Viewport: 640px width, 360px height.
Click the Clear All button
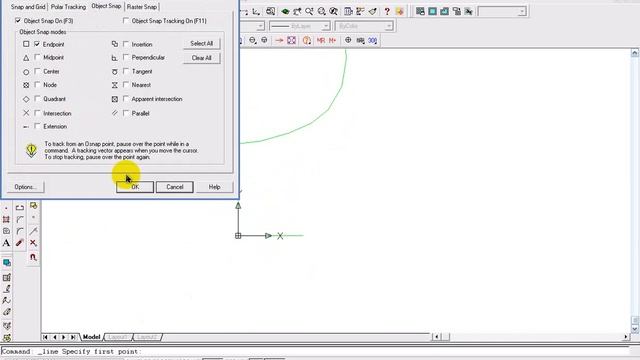pyautogui.click(x=202, y=58)
